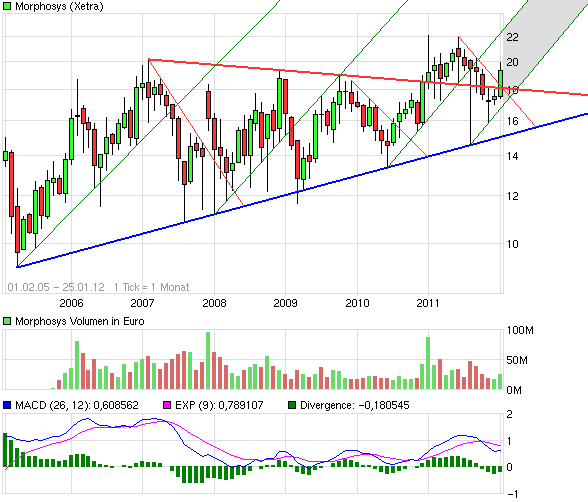Click the price axis label 20

tap(512, 62)
